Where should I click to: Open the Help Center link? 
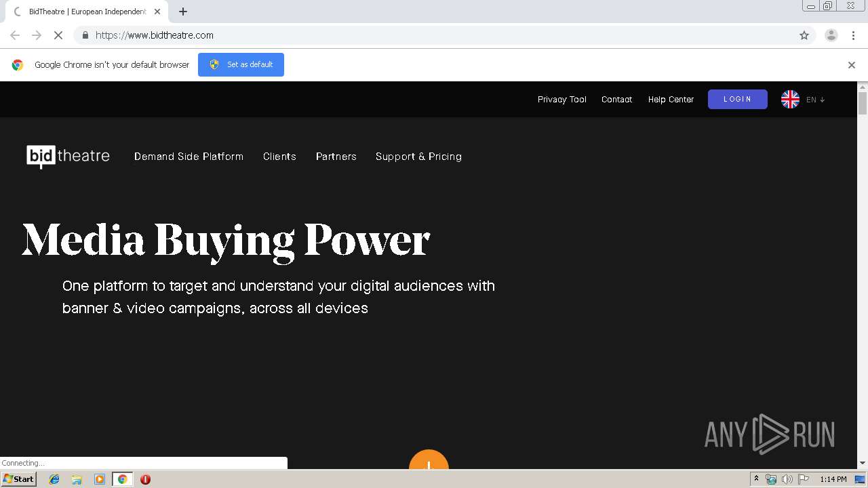point(671,100)
